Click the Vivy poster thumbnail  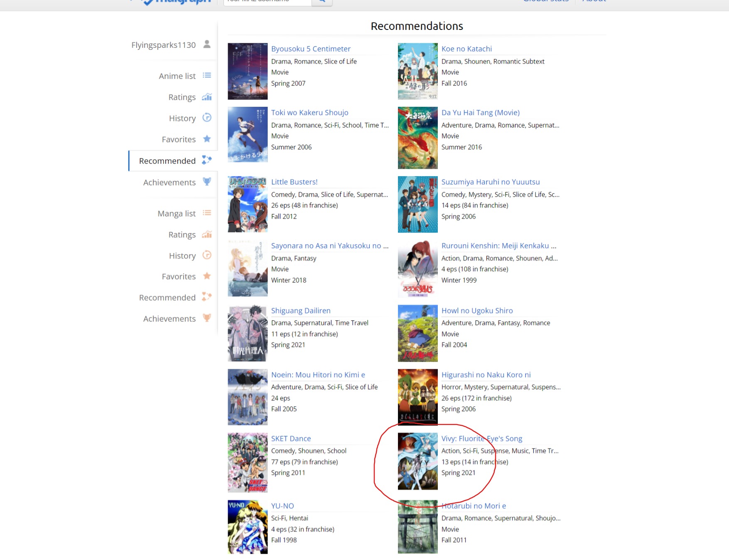click(418, 461)
